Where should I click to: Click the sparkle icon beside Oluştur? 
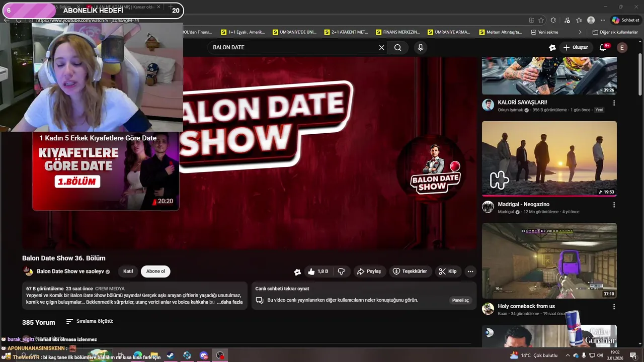pos(552,47)
